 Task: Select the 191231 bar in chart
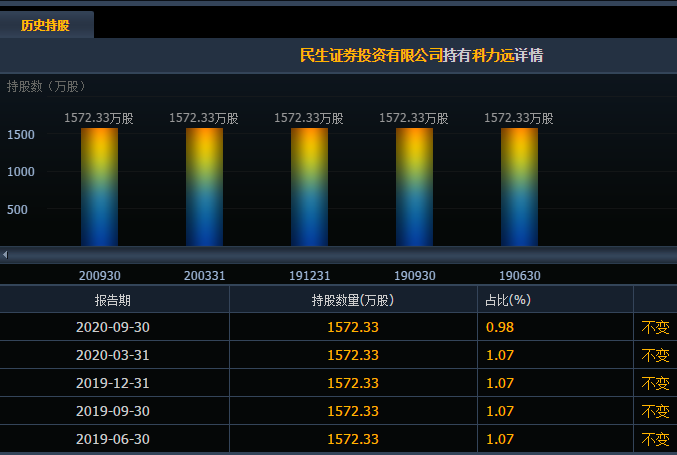click(309, 187)
